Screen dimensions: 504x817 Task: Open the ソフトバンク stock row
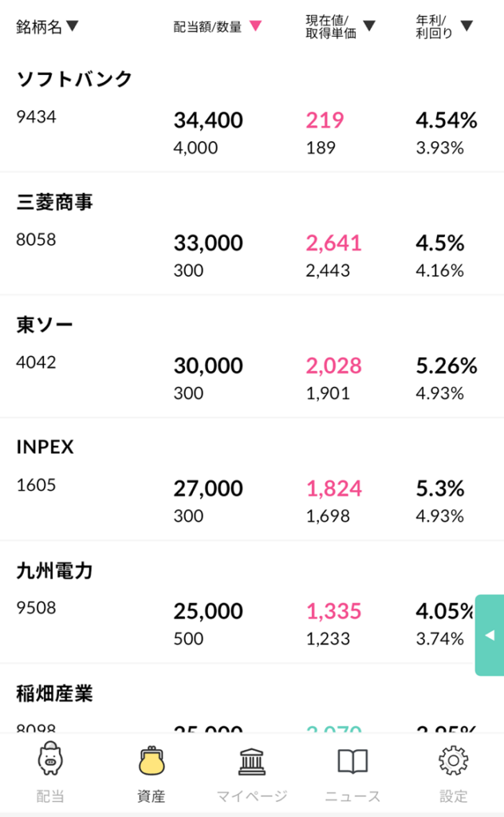[x=252, y=112]
